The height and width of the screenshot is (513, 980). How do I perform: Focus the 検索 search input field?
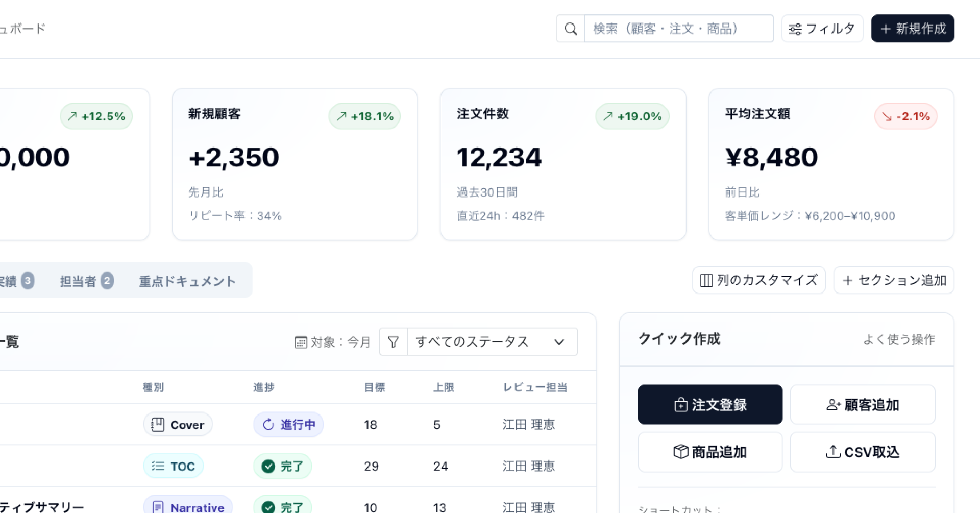coord(678,29)
